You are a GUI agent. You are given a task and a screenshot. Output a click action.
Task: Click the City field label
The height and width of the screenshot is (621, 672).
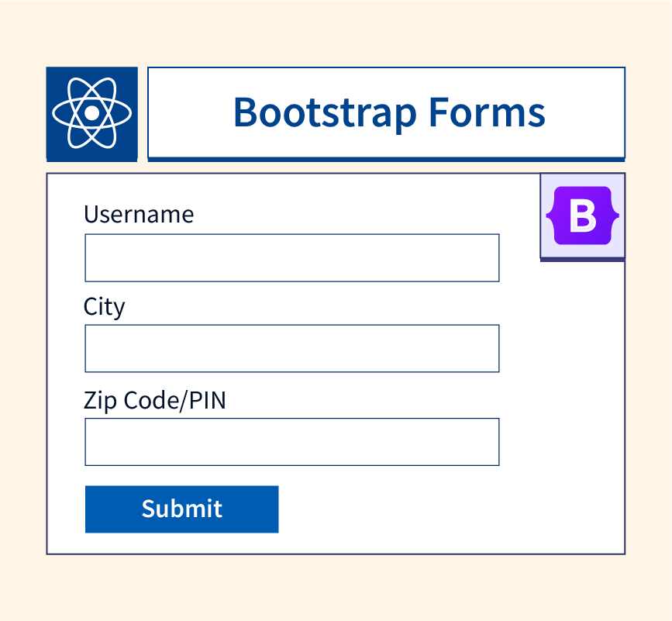(104, 307)
